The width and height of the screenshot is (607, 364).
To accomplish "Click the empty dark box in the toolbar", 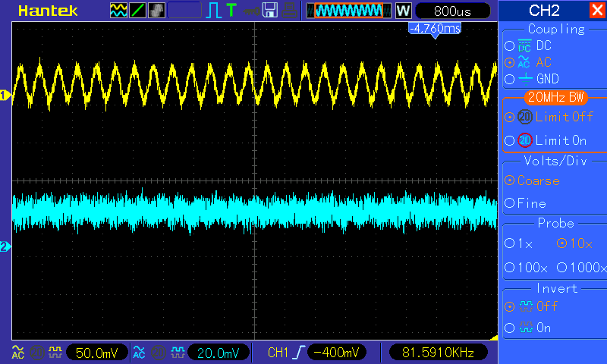I will coord(184,11).
